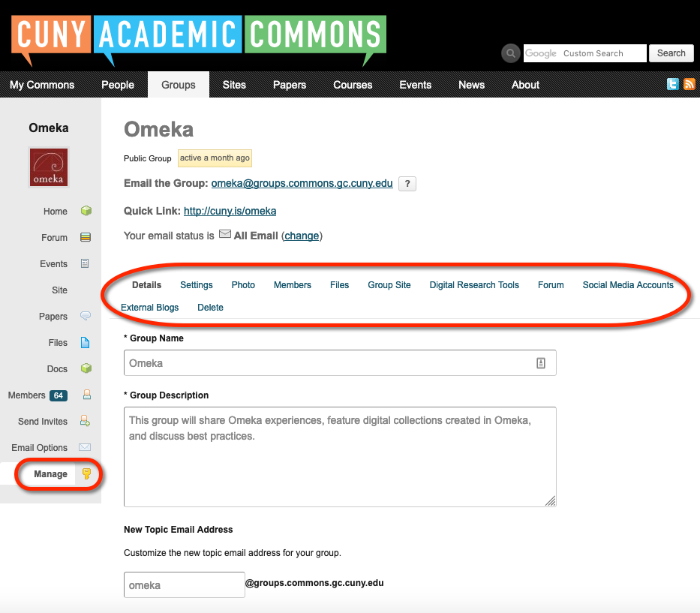Click the Group Description resize handle
Viewport: 700px width, 613px height.
(550, 501)
